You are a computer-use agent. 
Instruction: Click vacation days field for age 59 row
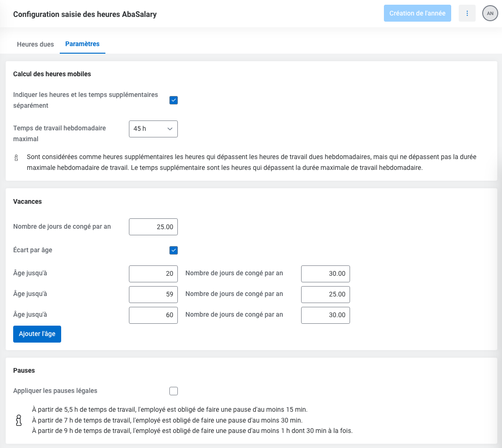[325, 295]
